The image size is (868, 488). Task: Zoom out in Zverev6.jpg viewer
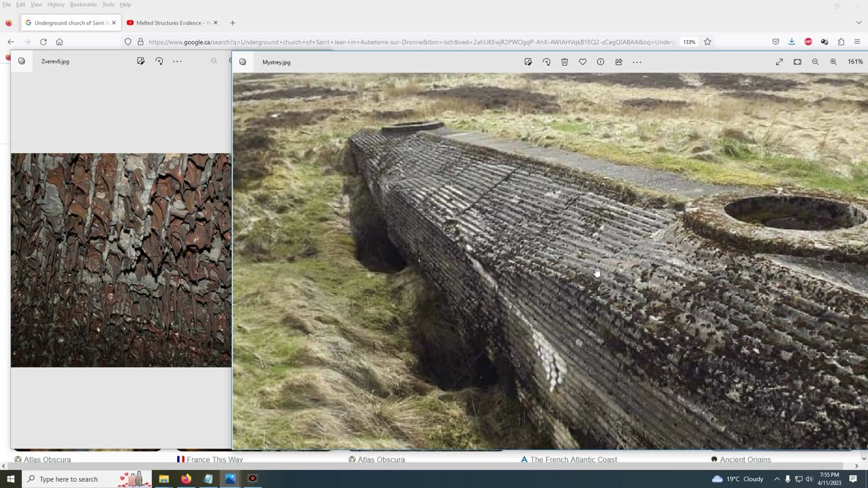coord(214,61)
